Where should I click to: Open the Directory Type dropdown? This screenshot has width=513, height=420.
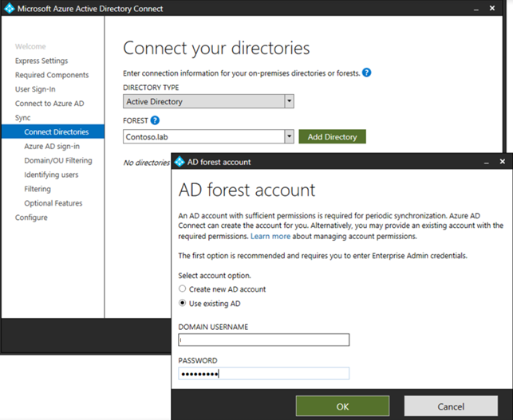[x=290, y=102]
